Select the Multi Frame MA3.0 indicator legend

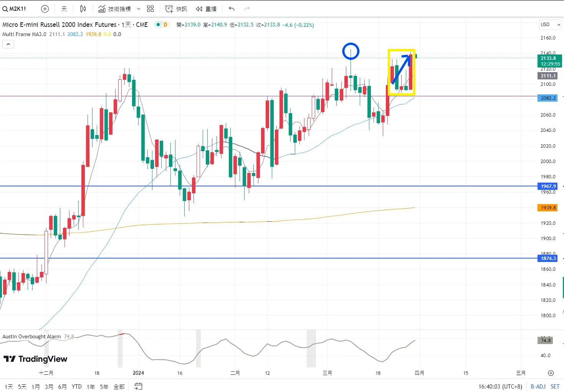[24, 34]
